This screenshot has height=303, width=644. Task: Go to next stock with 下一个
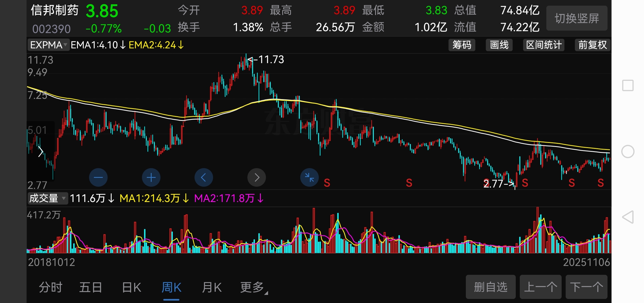[x=586, y=287]
